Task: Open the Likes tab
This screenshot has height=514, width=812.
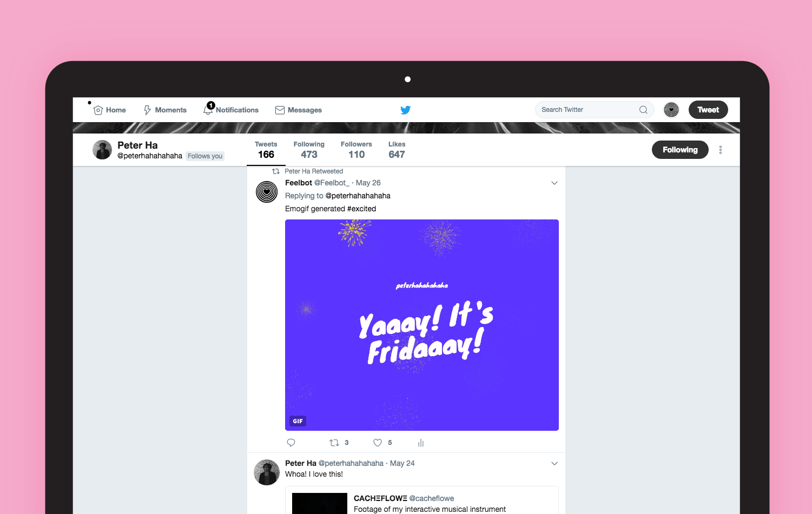Action: point(397,150)
